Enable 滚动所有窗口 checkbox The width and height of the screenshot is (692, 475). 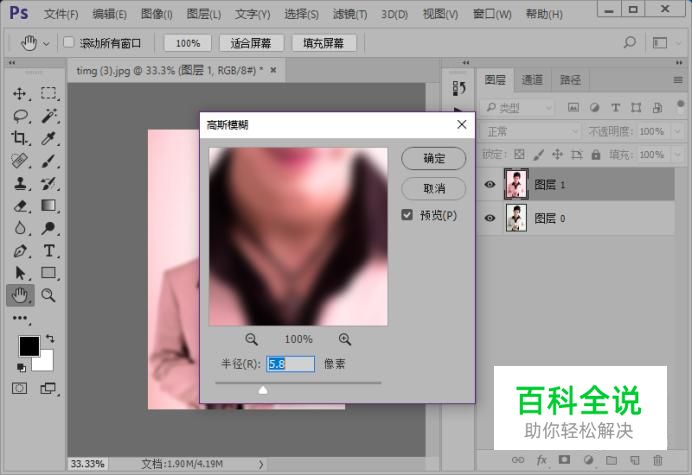click(69, 43)
